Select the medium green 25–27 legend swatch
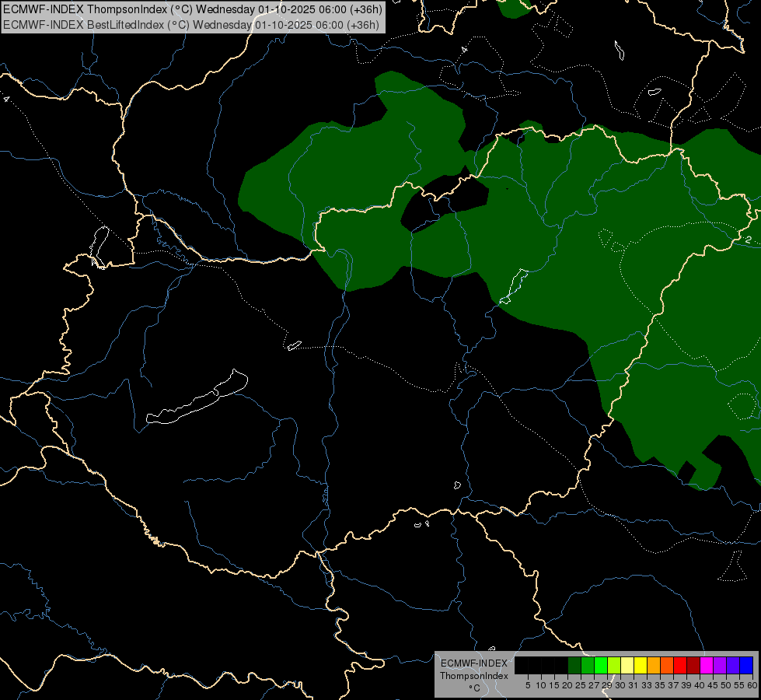The height and width of the screenshot is (700, 761). pyautogui.click(x=588, y=665)
